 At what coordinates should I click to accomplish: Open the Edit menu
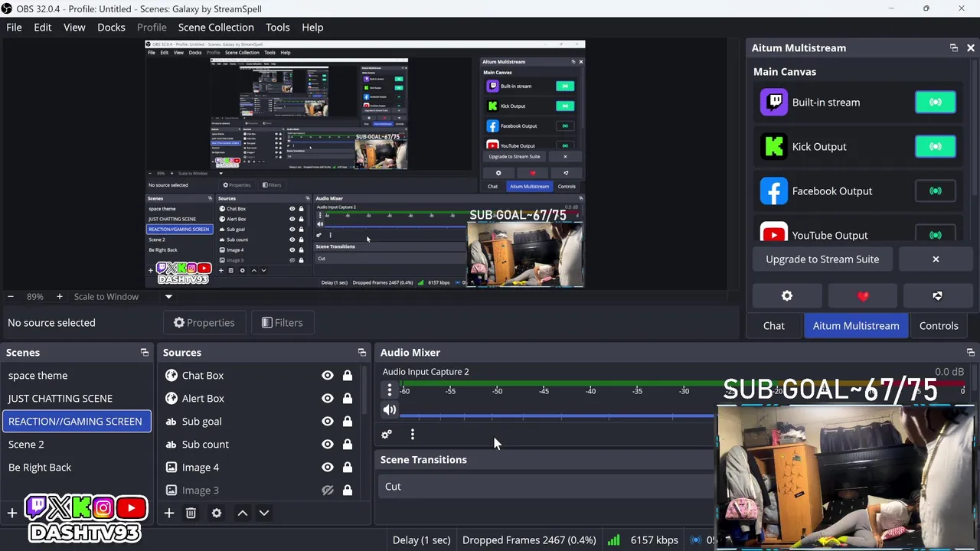(x=42, y=27)
